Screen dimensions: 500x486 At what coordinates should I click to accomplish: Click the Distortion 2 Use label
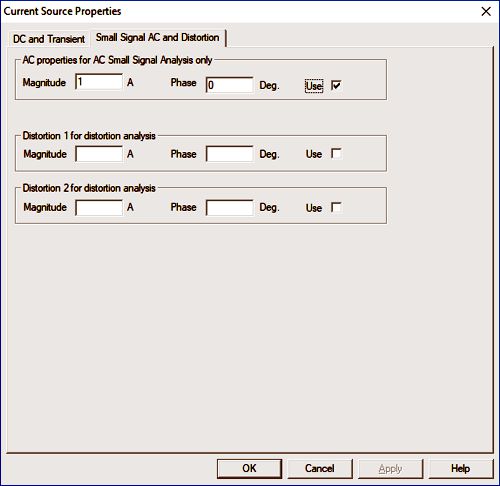coord(314,208)
